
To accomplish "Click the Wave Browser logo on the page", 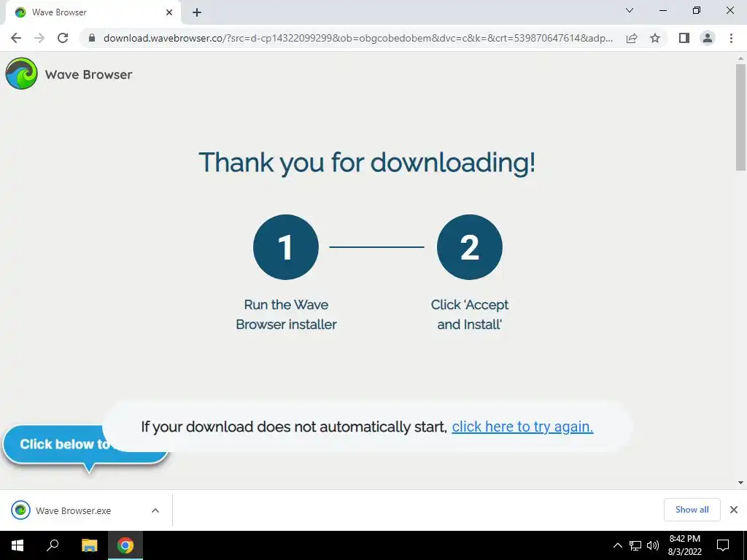I will point(21,74).
